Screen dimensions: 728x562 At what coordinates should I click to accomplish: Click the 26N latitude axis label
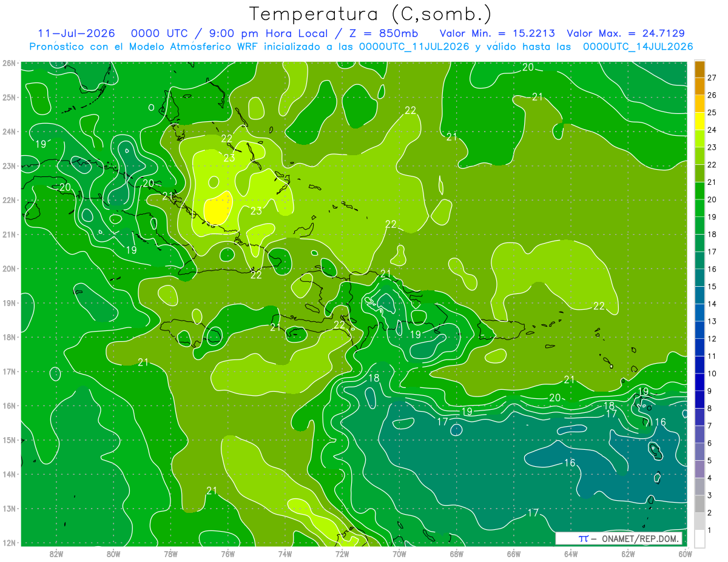coord(8,63)
